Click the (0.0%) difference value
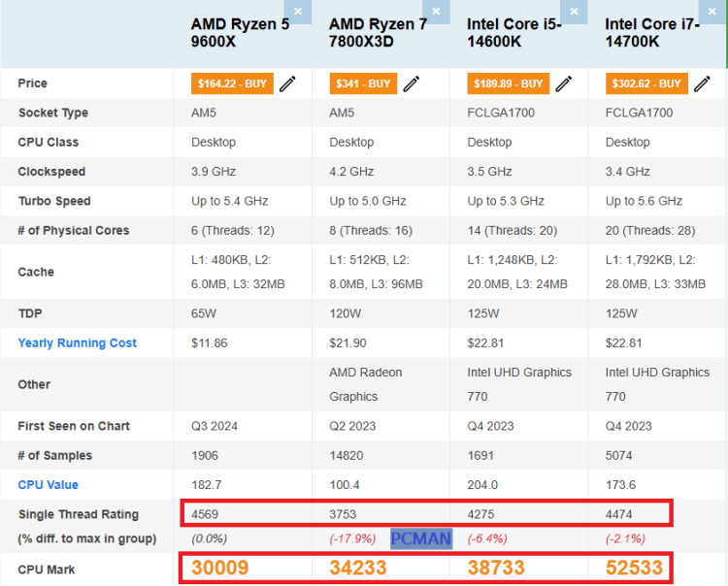 [210, 538]
